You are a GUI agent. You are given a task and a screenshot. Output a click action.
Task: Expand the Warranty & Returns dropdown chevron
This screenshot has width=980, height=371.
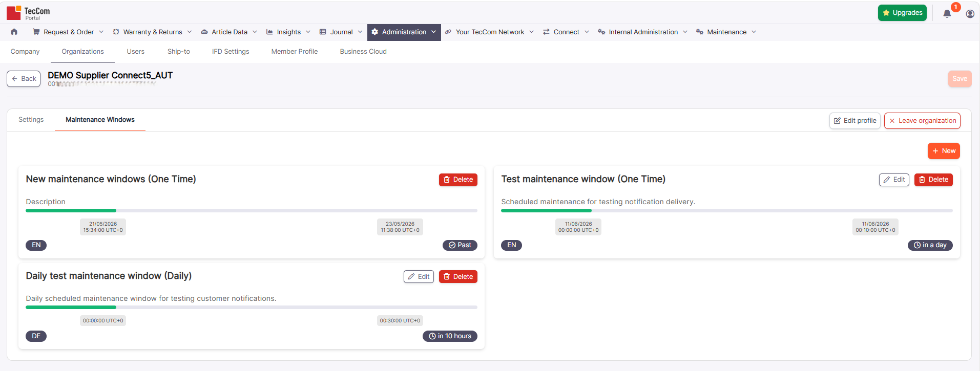(x=190, y=32)
